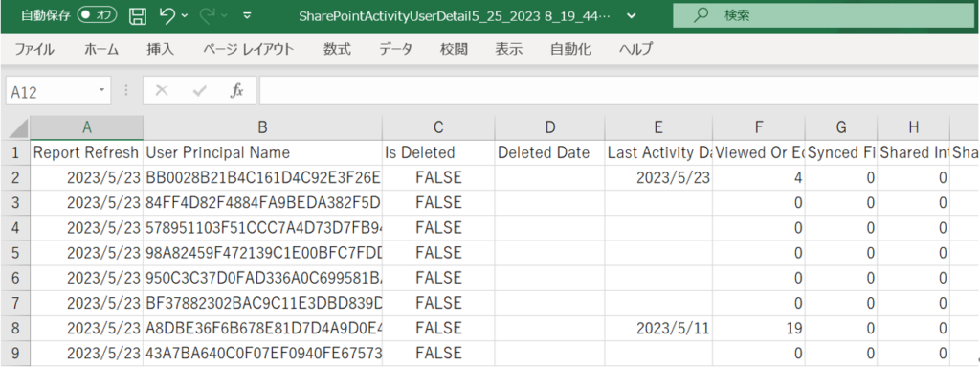The image size is (980, 367).
Task: Click the formula bar Enter checkmark icon
Action: click(x=200, y=91)
